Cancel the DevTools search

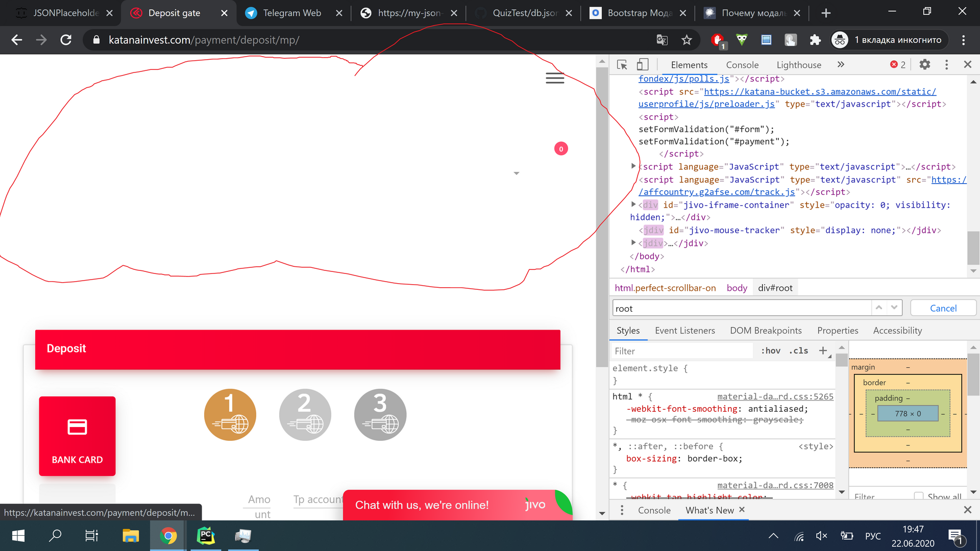click(943, 308)
